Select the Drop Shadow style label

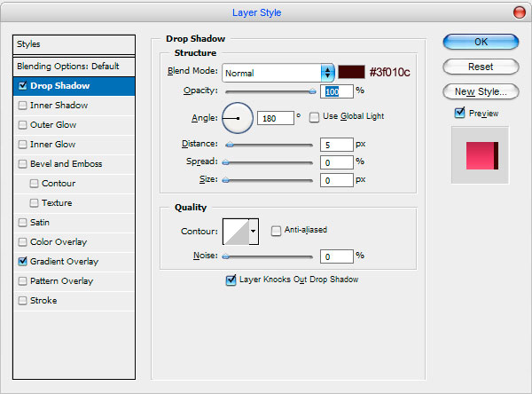(60, 85)
